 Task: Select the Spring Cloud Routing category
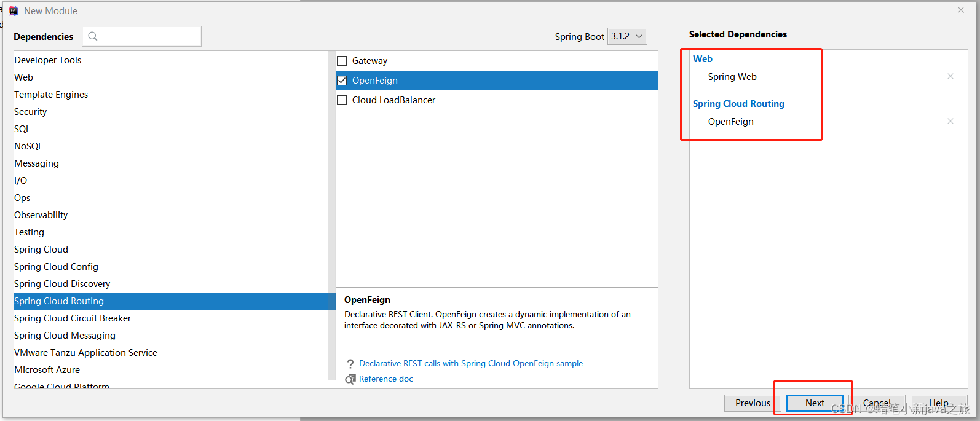coord(175,301)
